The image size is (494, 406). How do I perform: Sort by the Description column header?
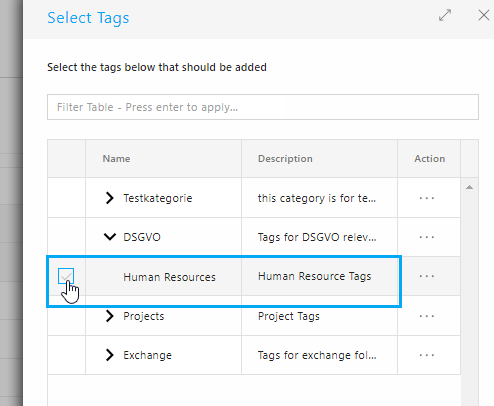pyautogui.click(x=285, y=159)
